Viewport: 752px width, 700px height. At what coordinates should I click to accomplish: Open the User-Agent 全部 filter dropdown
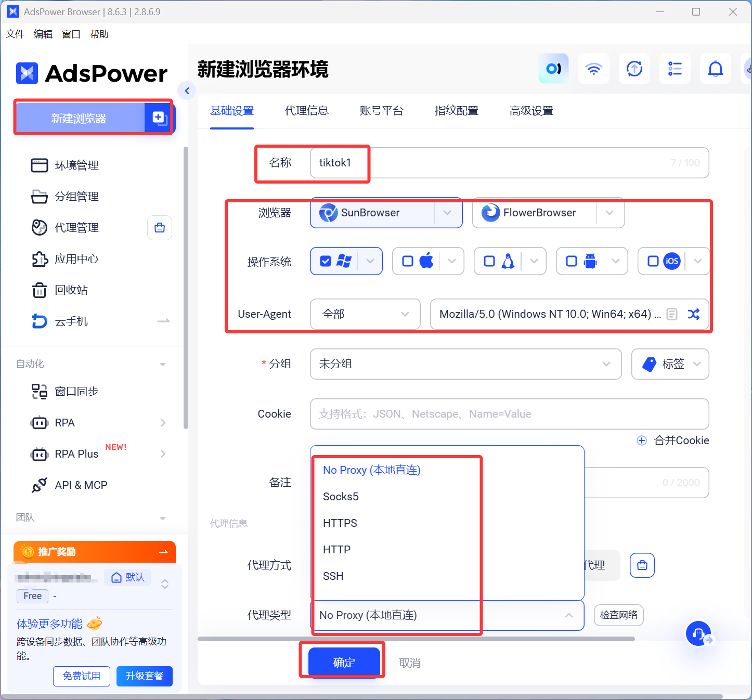365,314
